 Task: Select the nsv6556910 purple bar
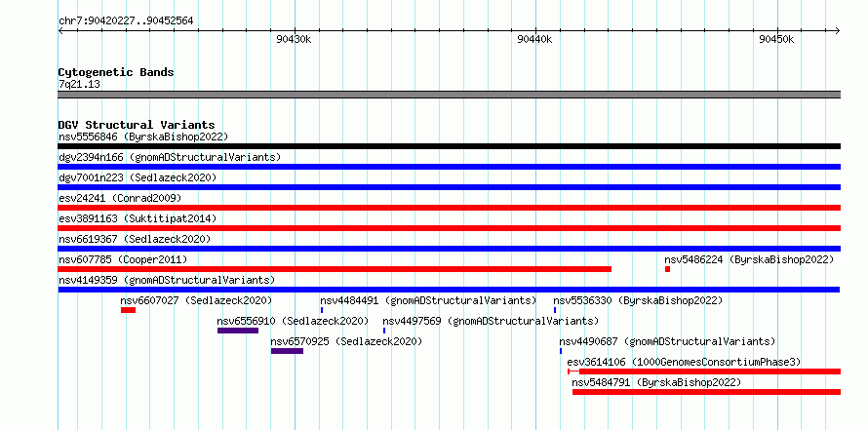[238, 331]
